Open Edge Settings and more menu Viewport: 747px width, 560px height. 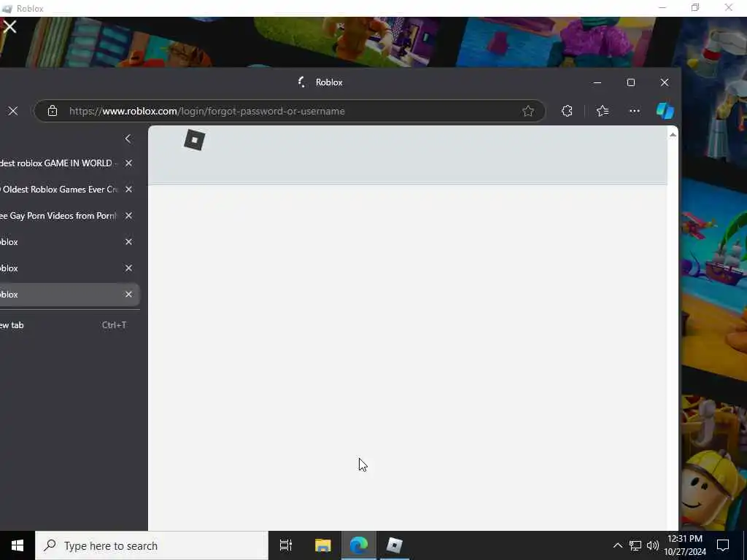point(635,111)
